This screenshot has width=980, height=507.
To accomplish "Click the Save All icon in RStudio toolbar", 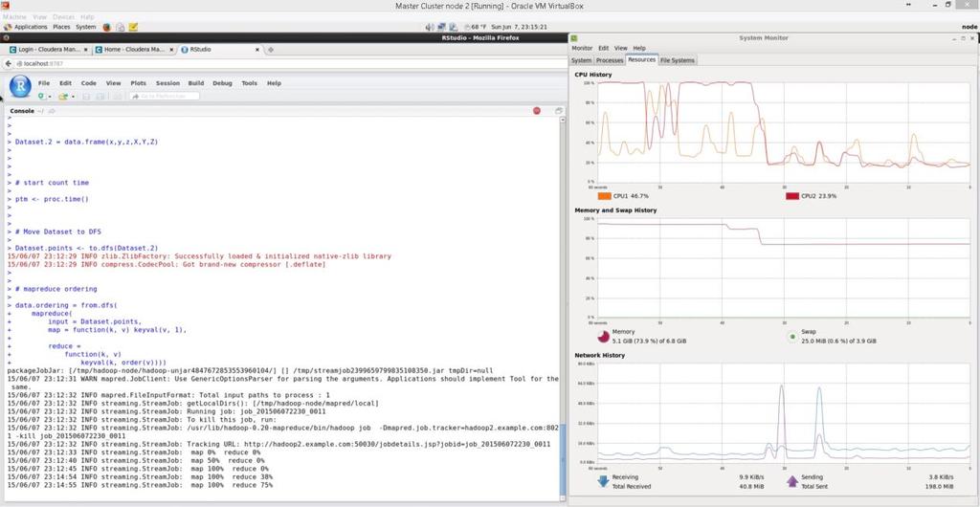I will pyautogui.click(x=100, y=97).
